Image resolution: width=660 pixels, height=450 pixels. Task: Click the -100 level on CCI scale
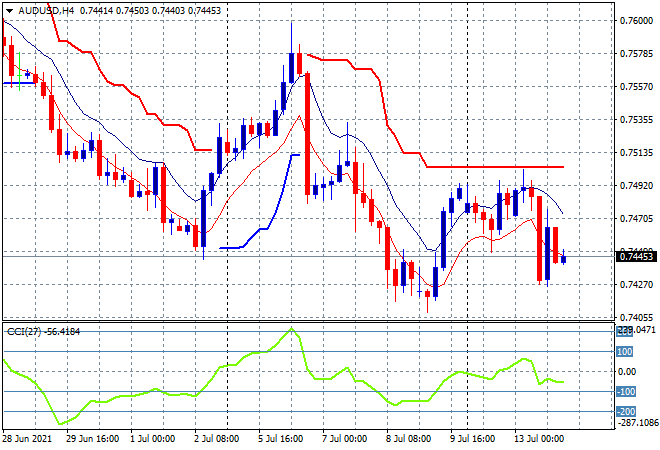[624, 392]
